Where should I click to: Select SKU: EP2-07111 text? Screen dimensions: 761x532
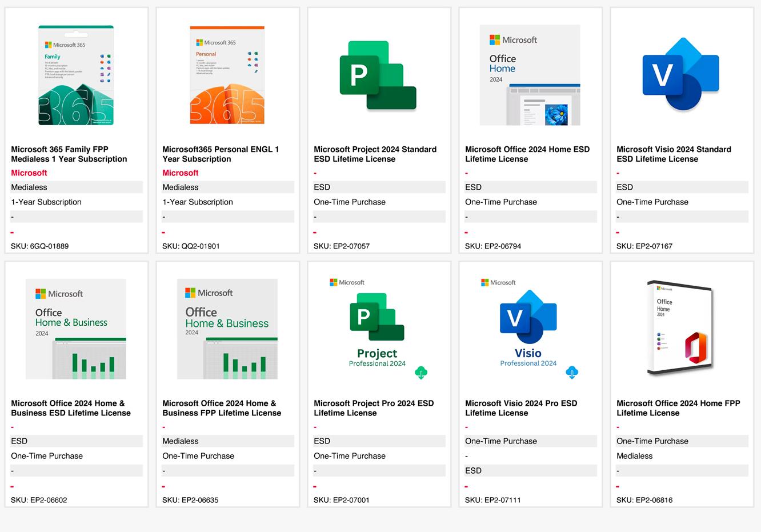coord(492,500)
